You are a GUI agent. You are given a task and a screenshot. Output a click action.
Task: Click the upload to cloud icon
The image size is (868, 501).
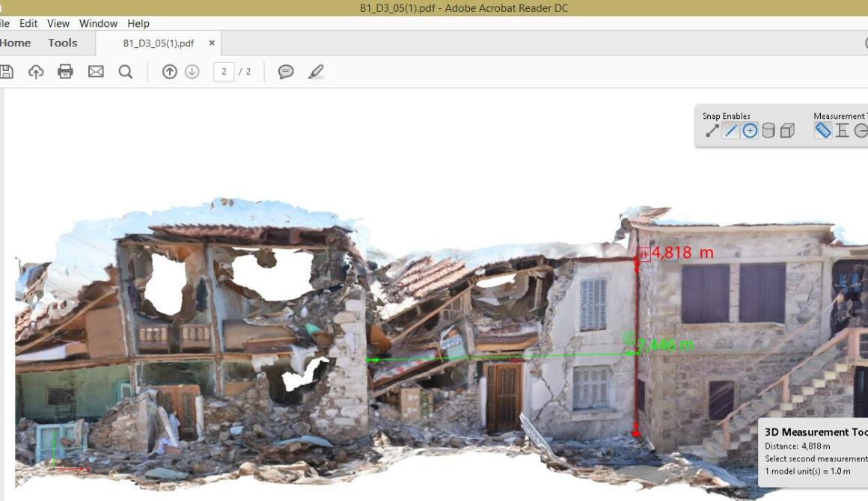36,72
